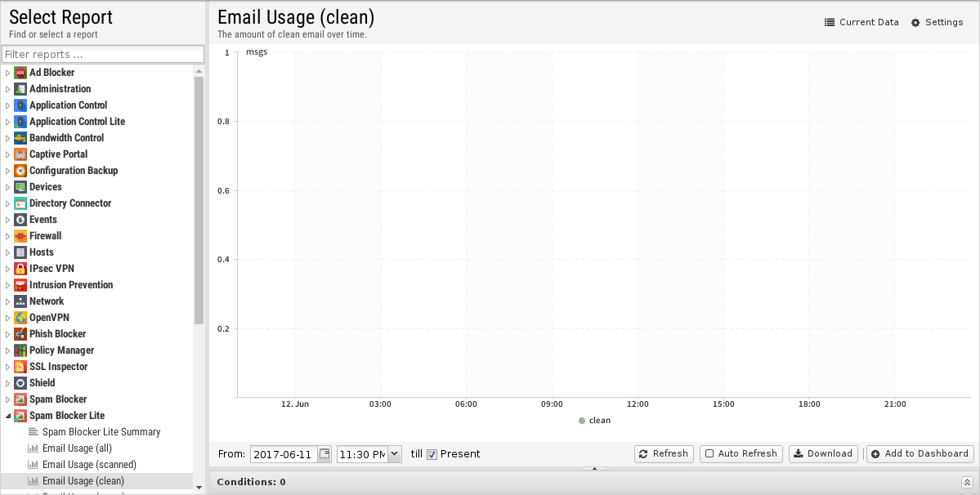Click the OpenVPN icon in sidebar
The height and width of the screenshot is (495, 980).
point(20,318)
